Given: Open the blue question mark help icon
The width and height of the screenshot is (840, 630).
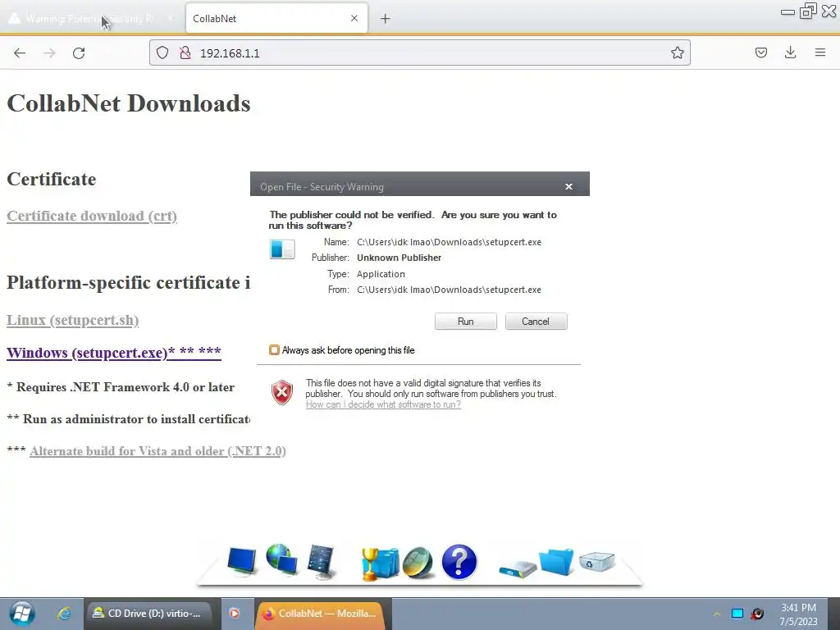Looking at the screenshot, I should 459,562.
